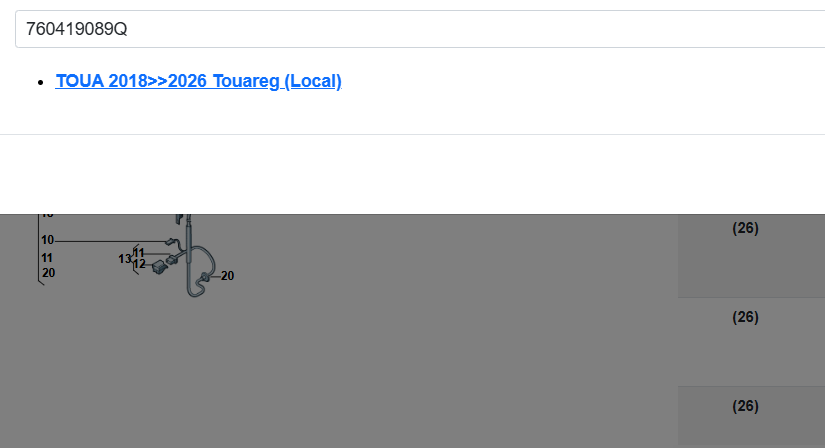Select callout 20 right of the cable grommet
The height and width of the screenshot is (448, 825).
227,276
